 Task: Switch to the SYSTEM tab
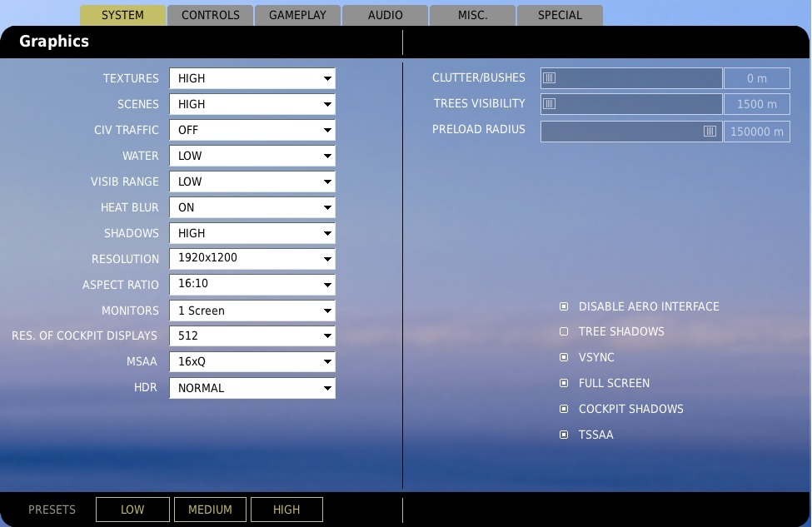[122, 15]
